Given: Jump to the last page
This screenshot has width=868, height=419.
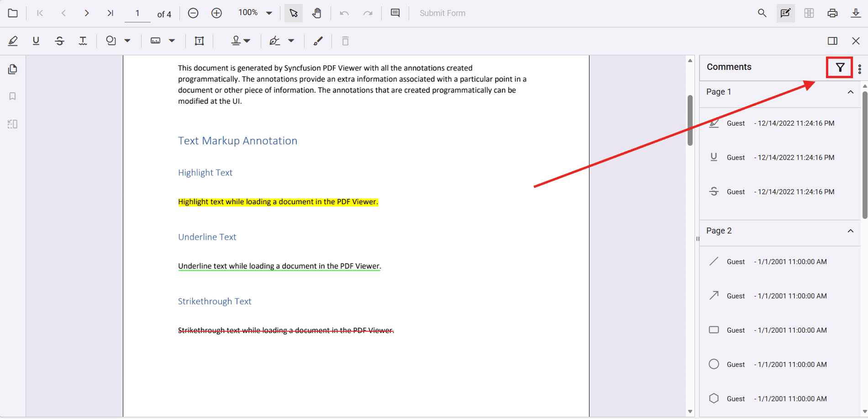Looking at the screenshot, I should (x=110, y=13).
